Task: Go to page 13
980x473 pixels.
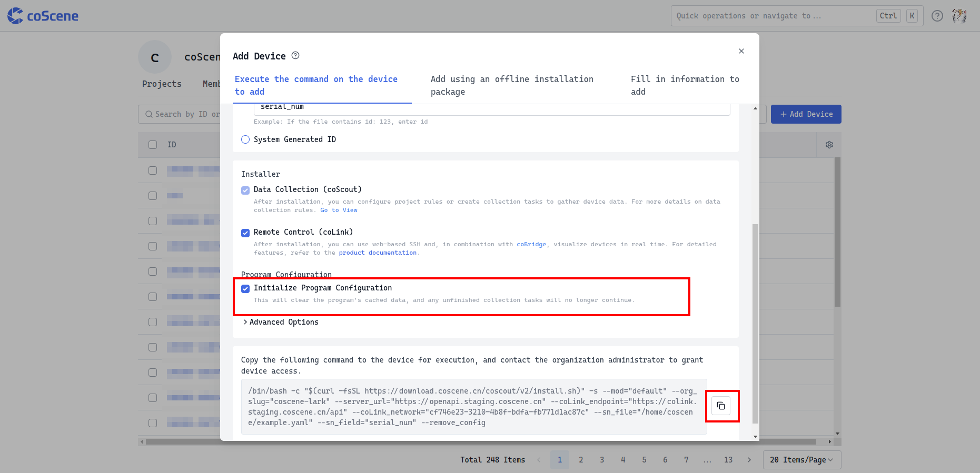Action: pos(728,460)
